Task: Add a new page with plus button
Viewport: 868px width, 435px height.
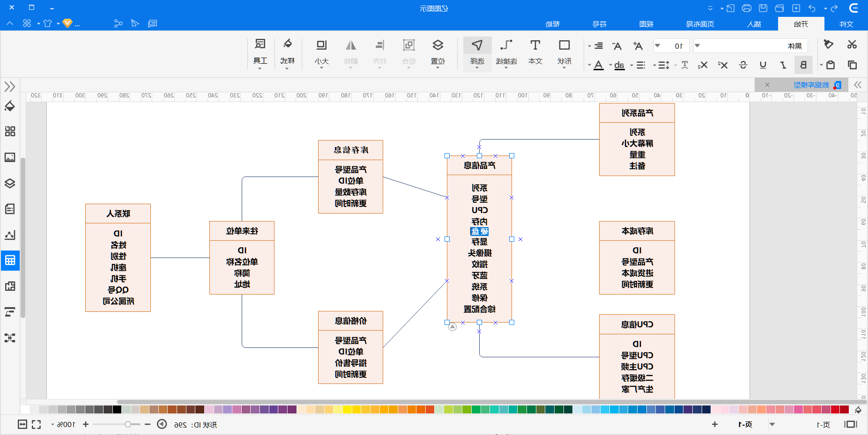Action: [715, 424]
